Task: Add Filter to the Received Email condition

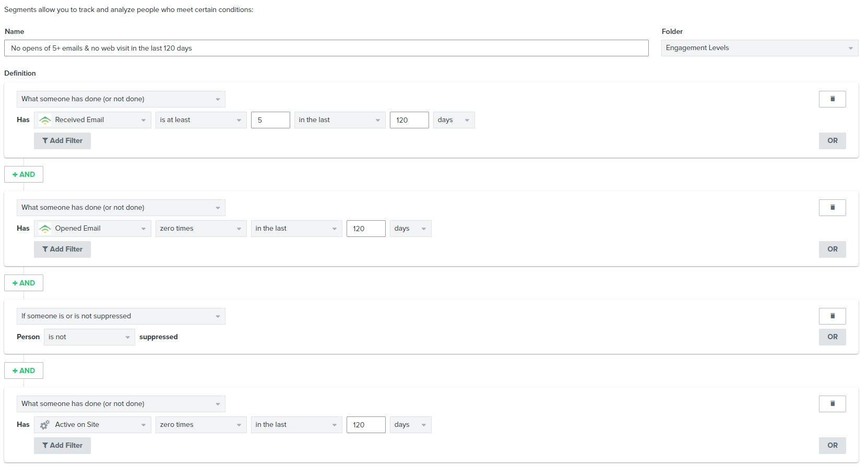Action: click(62, 141)
